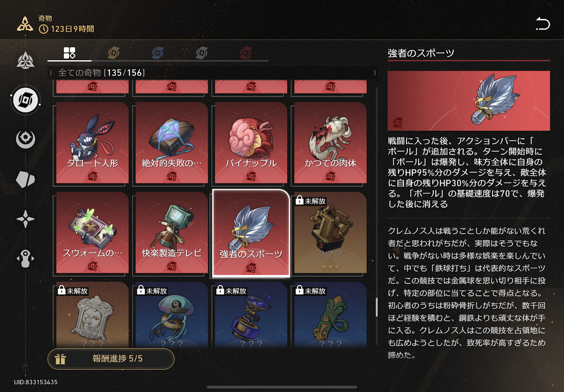Open the card-shaped sidebar icon

25,180
